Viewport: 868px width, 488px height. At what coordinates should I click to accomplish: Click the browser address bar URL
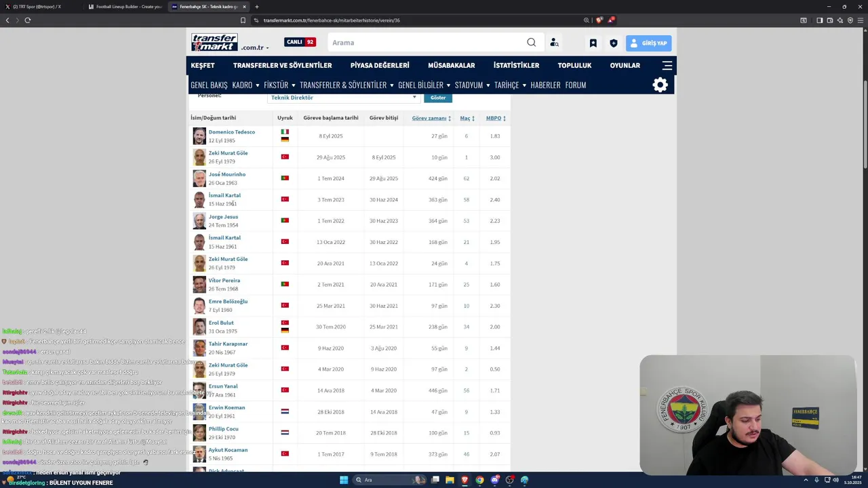[332, 20]
